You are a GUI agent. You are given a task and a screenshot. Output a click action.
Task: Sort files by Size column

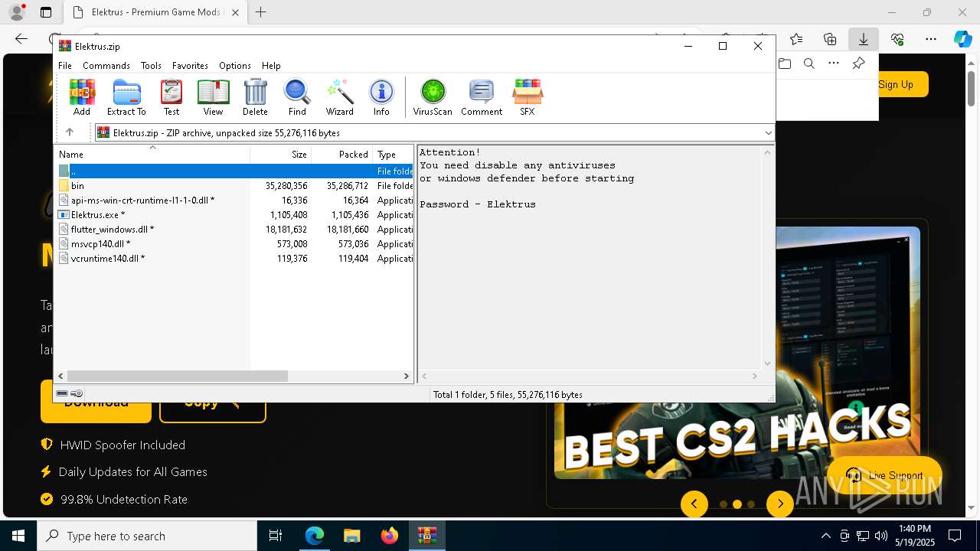280,154
